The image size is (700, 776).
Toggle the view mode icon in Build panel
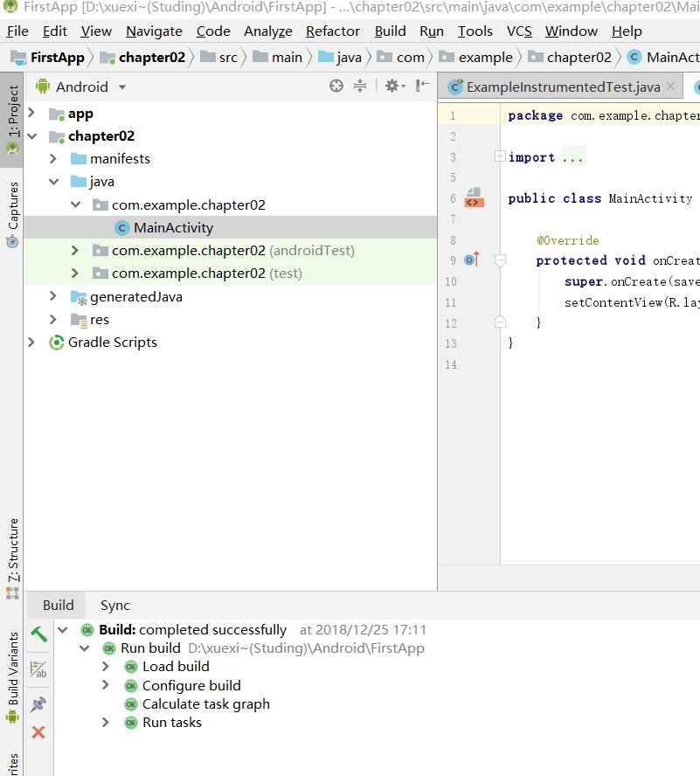click(x=38, y=669)
